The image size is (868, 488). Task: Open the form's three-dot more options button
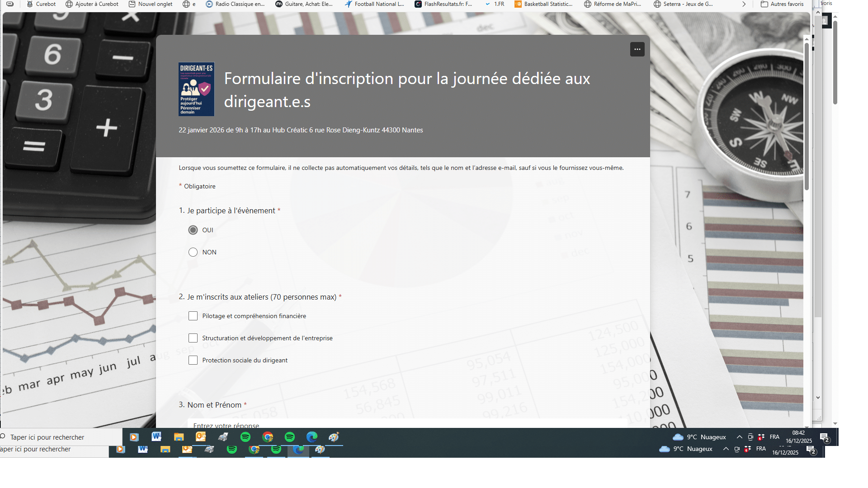[x=637, y=49]
